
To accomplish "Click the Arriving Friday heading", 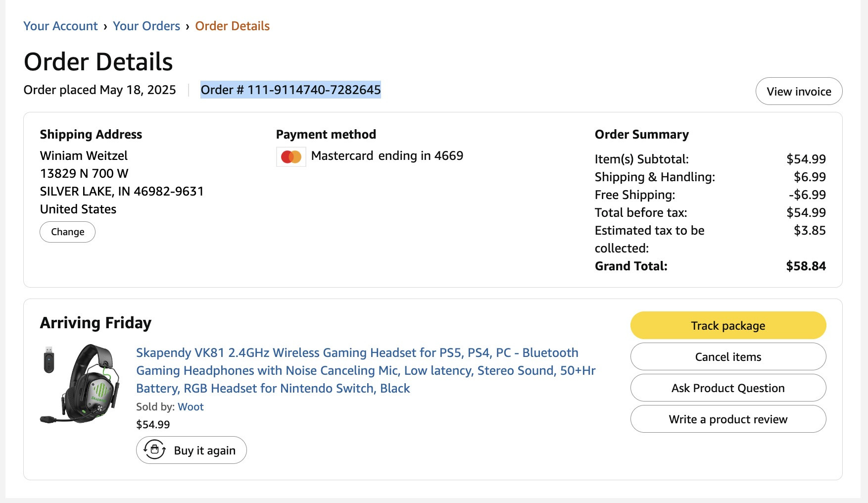I will (x=96, y=323).
